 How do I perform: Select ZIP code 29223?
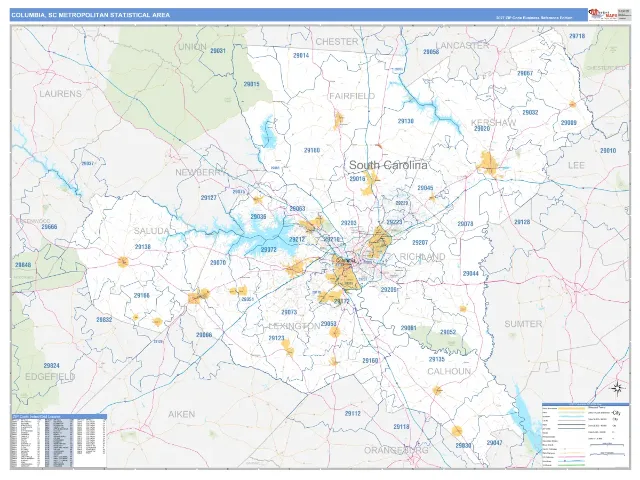394,222
